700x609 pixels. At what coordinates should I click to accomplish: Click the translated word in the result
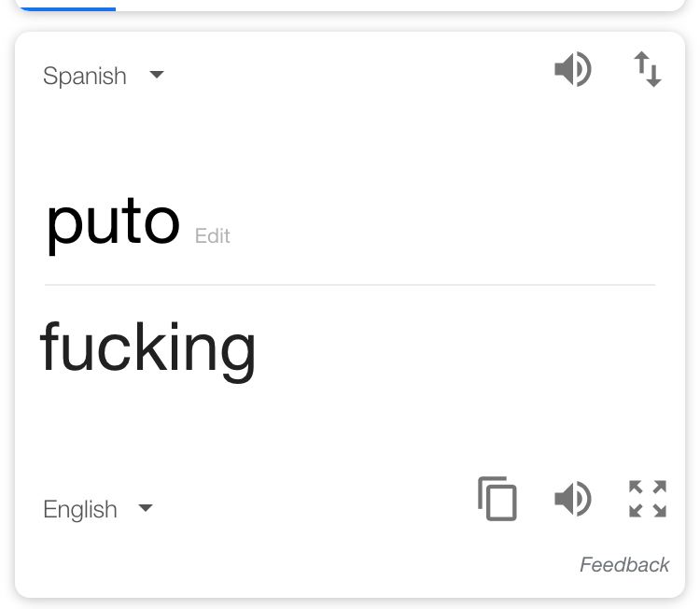(147, 351)
